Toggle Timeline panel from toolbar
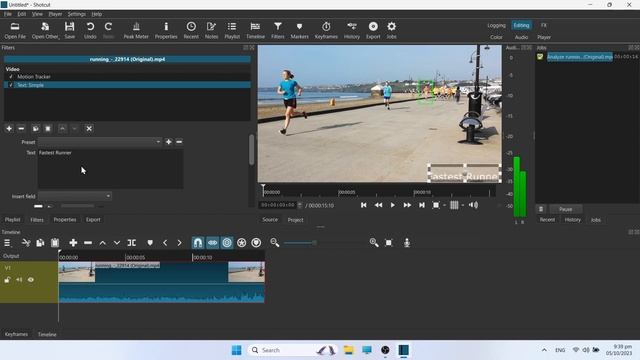 255,31
